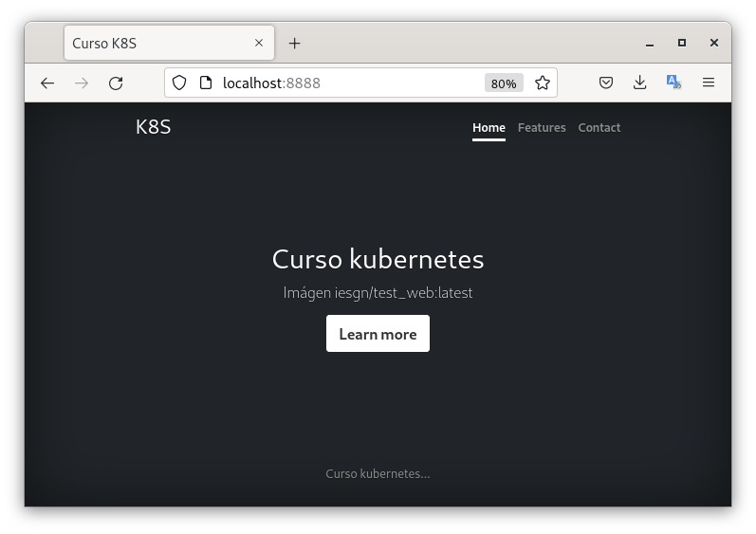
Task: Reset the 80% zoom level badge
Action: 504,83
